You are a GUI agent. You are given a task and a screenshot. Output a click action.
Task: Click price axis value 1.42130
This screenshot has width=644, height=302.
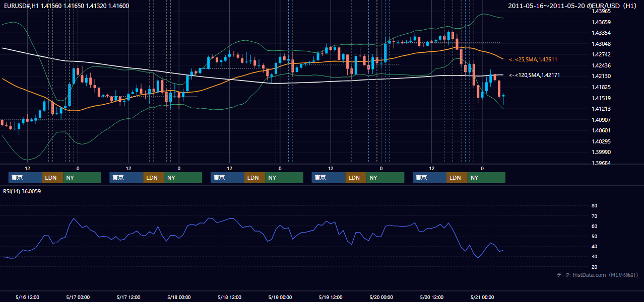click(x=601, y=76)
